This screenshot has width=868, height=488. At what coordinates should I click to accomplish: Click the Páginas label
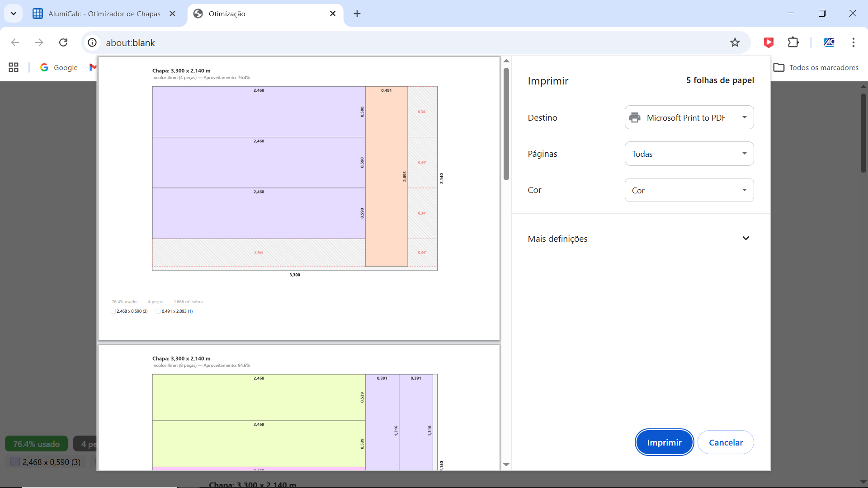tap(542, 154)
